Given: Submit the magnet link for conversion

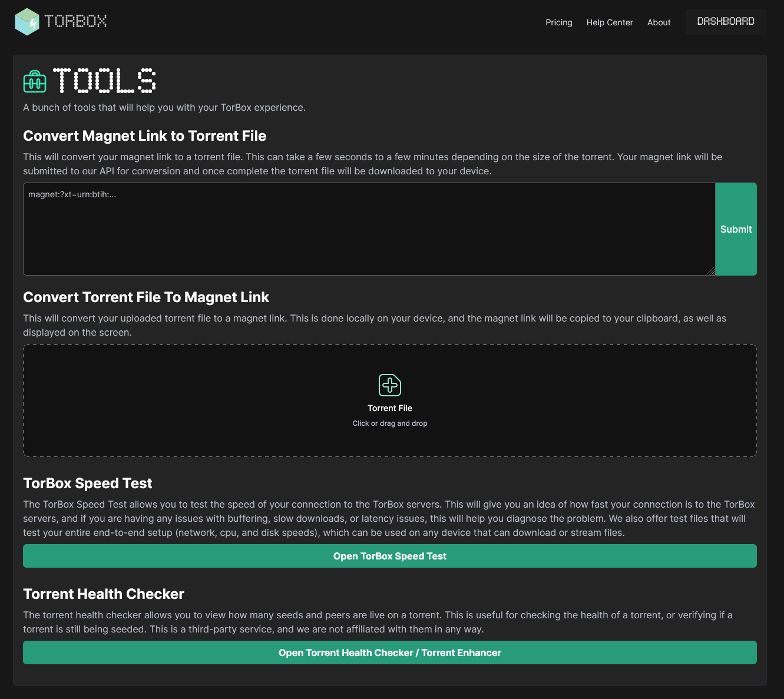Looking at the screenshot, I should pos(736,229).
